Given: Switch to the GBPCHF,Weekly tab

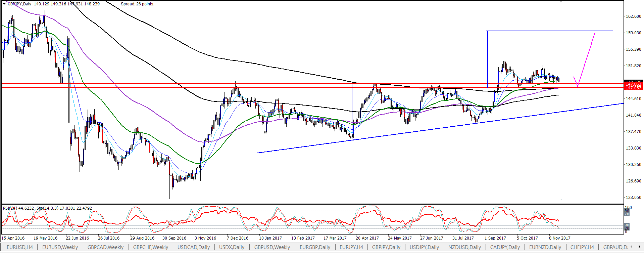Looking at the screenshot, I should coord(151,247).
